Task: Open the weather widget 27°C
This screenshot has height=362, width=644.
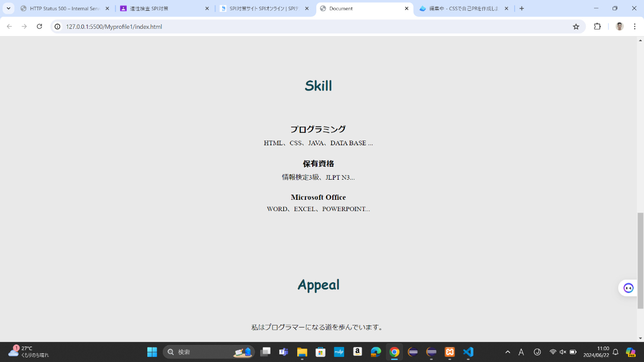Action: 29,352
